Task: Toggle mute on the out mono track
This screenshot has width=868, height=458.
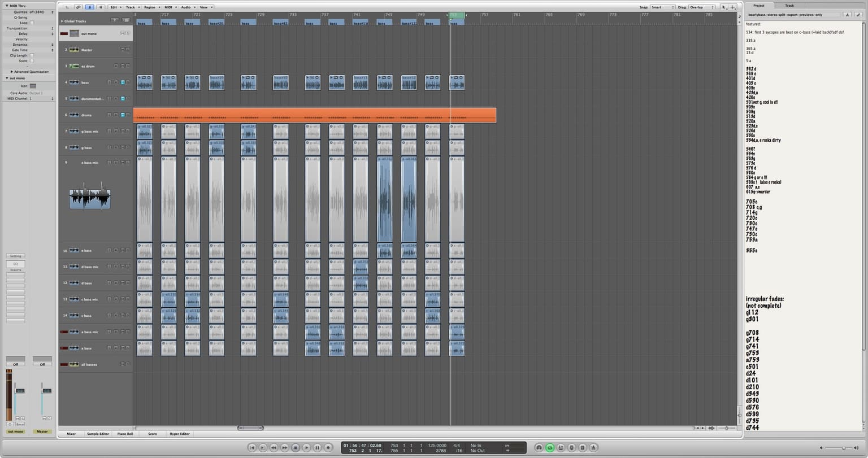Action: [122, 34]
